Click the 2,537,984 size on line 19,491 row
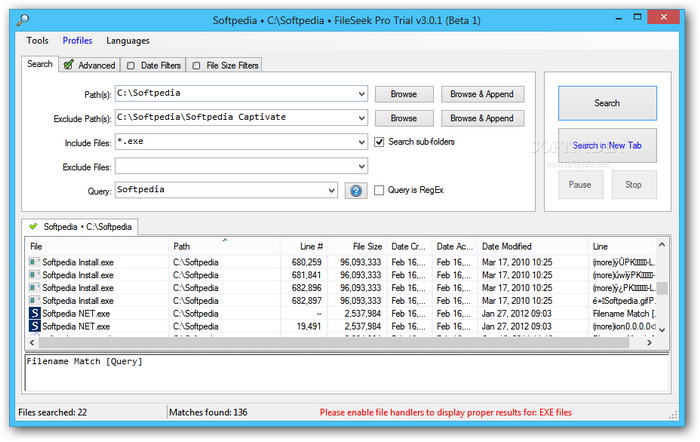This screenshot has height=442, width=700. coord(362,326)
